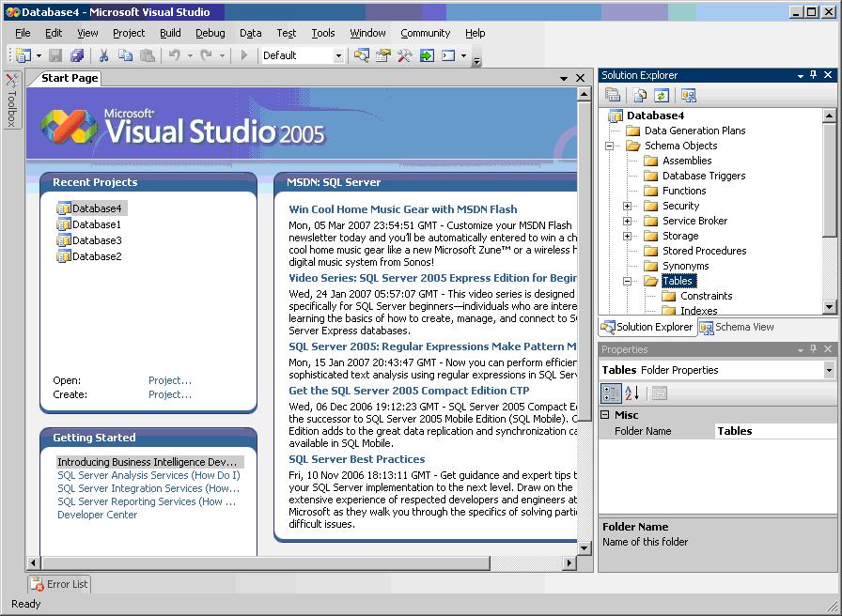Select the Database Triggers folder
The height and width of the screenshot is (616, 842).
tap(704, 176)
